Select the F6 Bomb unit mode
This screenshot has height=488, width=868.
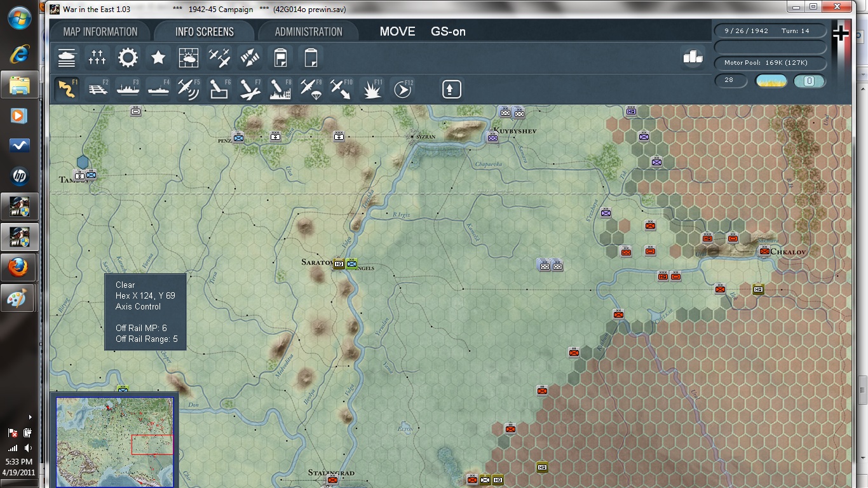(219, 89)
